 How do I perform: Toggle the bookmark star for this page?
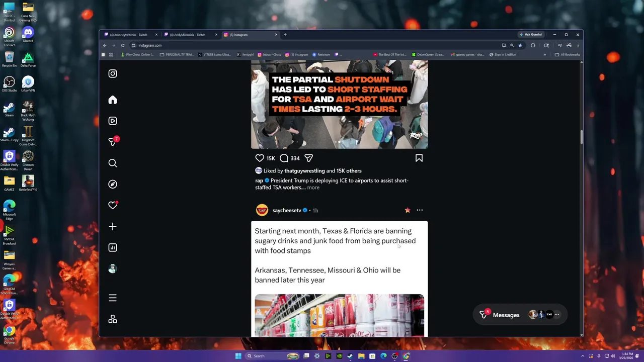(520, 45)
